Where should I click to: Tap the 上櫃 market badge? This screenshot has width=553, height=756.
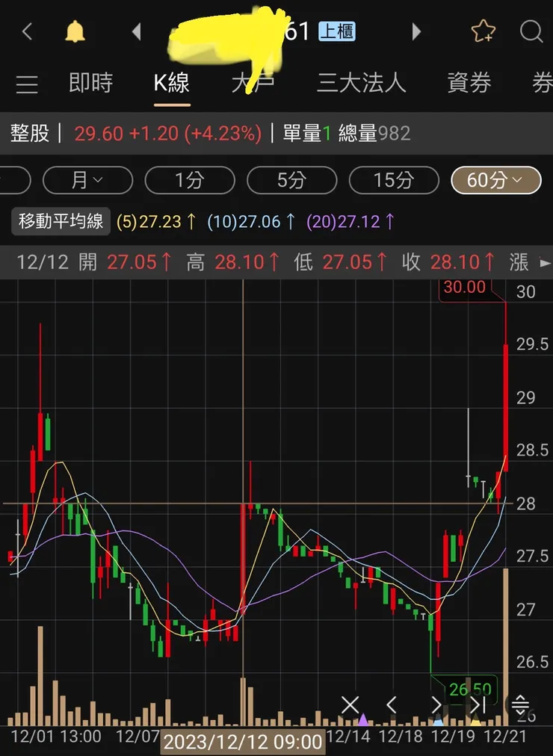pyautogui.click(x=337, y=32)
